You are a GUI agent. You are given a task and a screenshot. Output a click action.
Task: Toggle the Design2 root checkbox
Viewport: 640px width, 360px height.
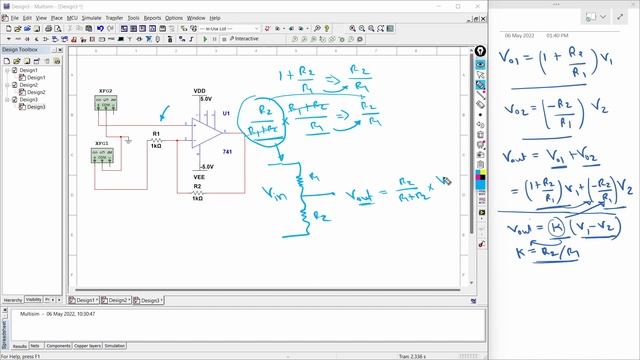(x=15, y=85)
